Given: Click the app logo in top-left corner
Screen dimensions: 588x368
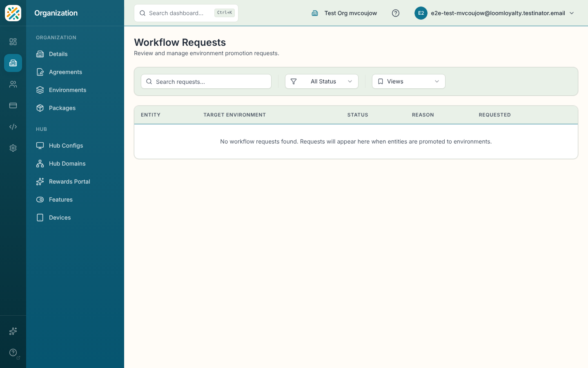Looking at the screenshot, I should coord(13,13).
